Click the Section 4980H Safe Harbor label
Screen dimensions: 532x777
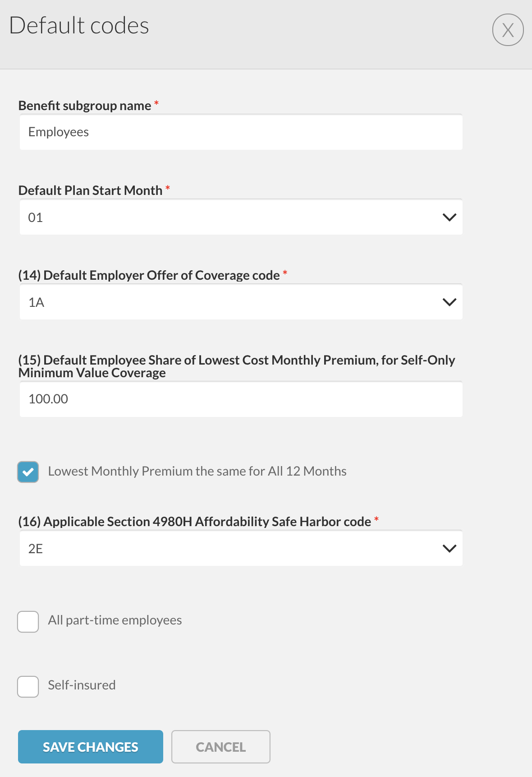pos(194,522)
